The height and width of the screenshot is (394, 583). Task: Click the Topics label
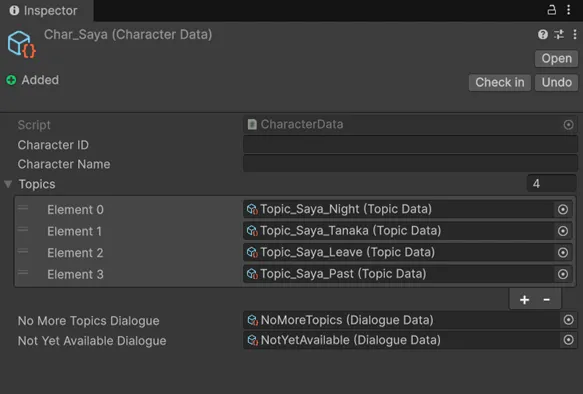click(37, 184)
